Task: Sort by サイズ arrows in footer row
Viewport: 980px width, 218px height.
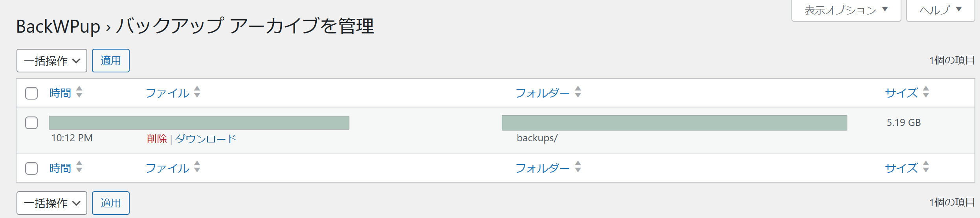Action: point(926,166)
